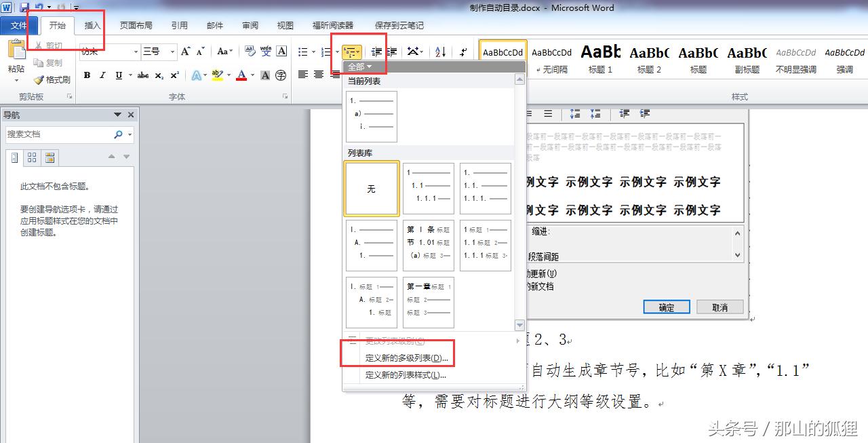Switch browse mode to headings in navigation pane
The image size is (868, 443).
point(15,157)
